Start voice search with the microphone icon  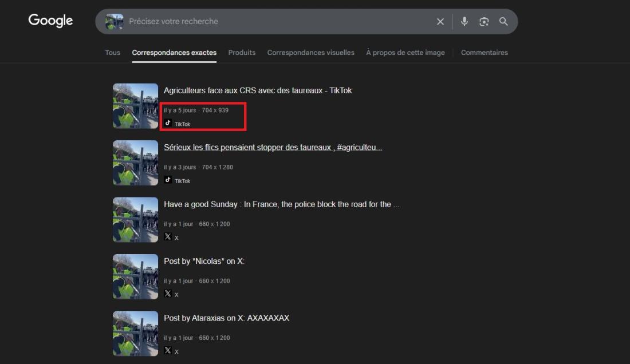click(464, 22)
